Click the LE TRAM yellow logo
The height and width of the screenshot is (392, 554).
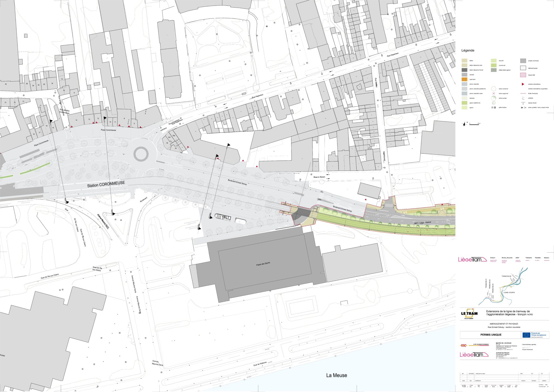point(469,313)
